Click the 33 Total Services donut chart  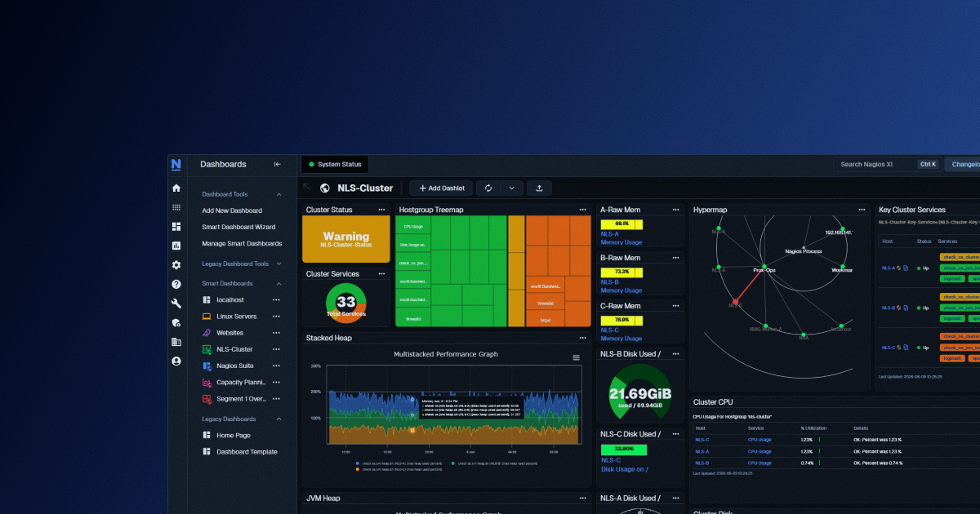point(346,303)
